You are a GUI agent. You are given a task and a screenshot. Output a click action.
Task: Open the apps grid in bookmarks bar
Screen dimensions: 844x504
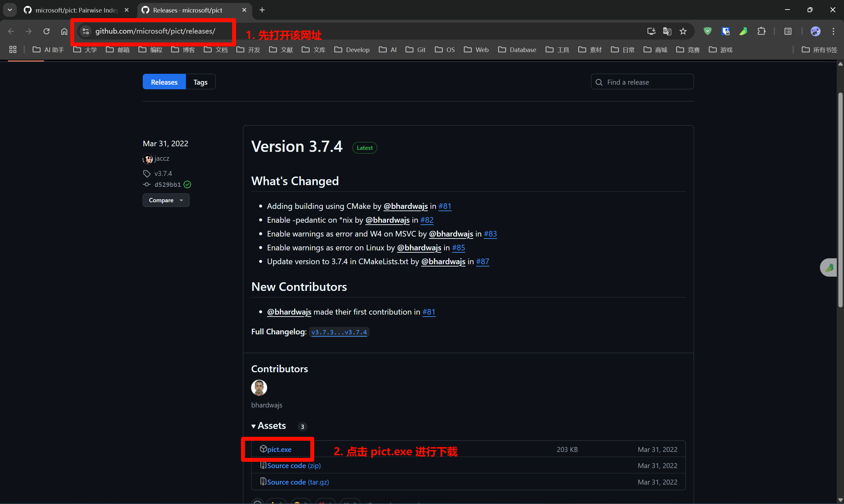tap(13, 50)
